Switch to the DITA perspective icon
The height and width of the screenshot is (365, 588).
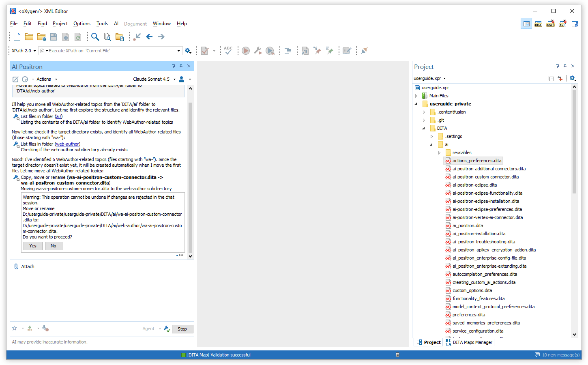pos(538,24)
